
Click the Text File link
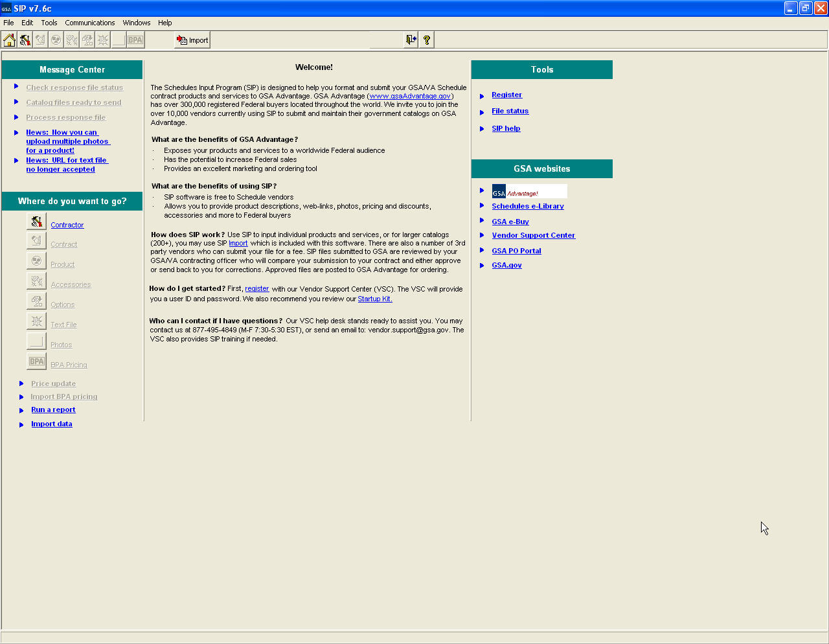click(x=63, y=325)
